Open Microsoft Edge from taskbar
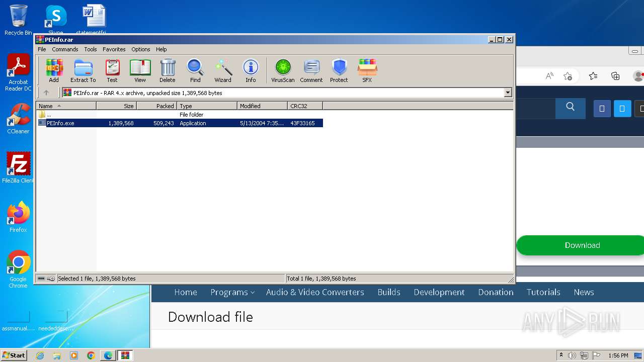 pos(108,355)
